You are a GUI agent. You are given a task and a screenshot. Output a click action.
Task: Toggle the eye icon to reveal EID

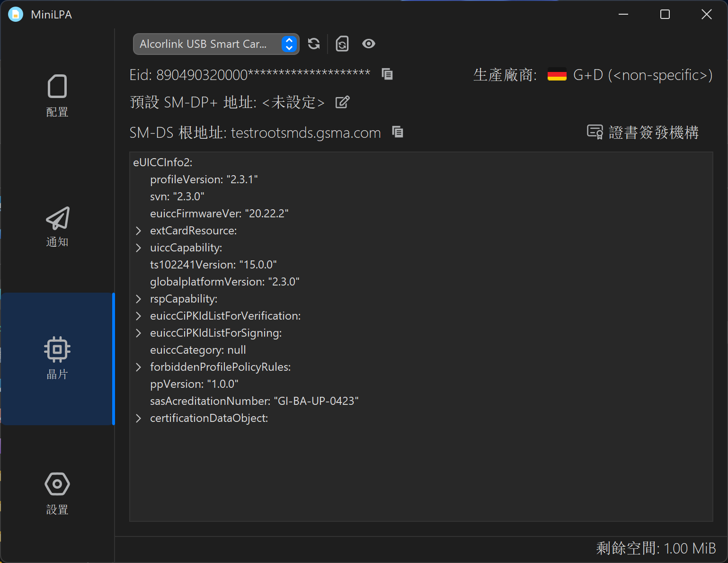coord(369,44)
